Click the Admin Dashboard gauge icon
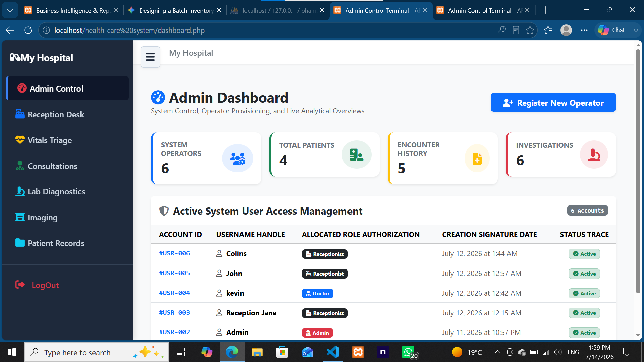This screenshot has width=644, height=362. [x=158, y=98]
